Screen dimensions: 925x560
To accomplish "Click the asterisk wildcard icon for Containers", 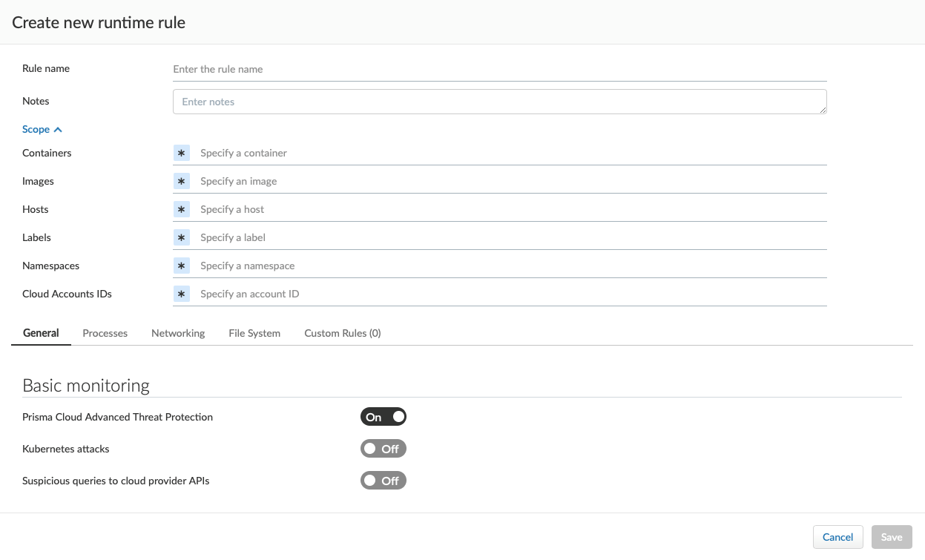I will click(182, 153).
